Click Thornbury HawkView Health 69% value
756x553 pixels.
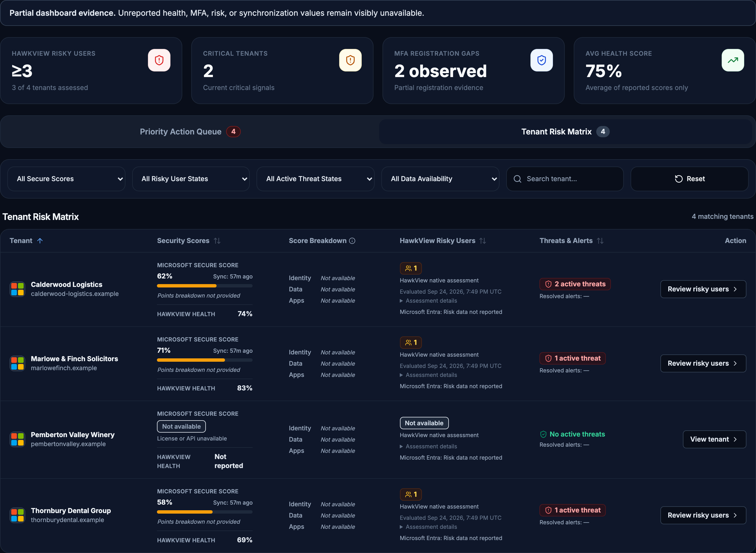coord(245,540)
